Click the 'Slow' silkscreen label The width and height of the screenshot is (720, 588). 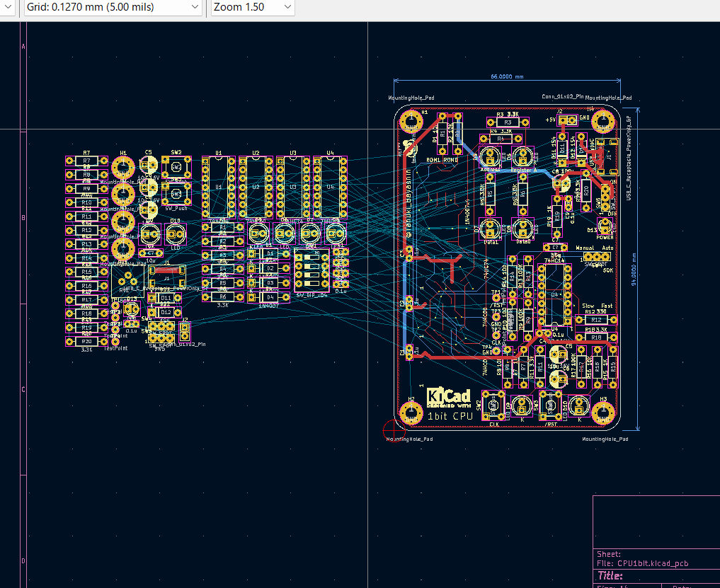(588, 306)
